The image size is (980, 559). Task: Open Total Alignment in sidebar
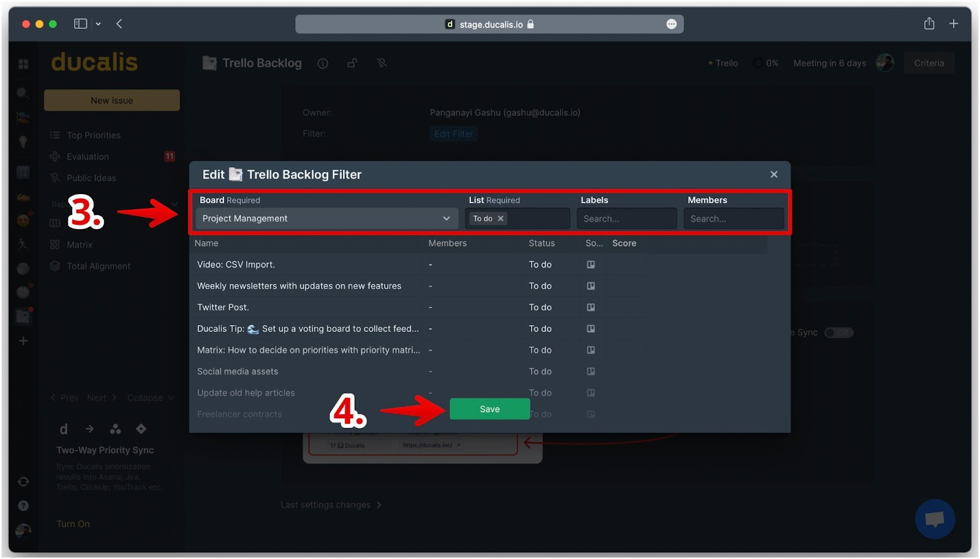pos(98,266)
